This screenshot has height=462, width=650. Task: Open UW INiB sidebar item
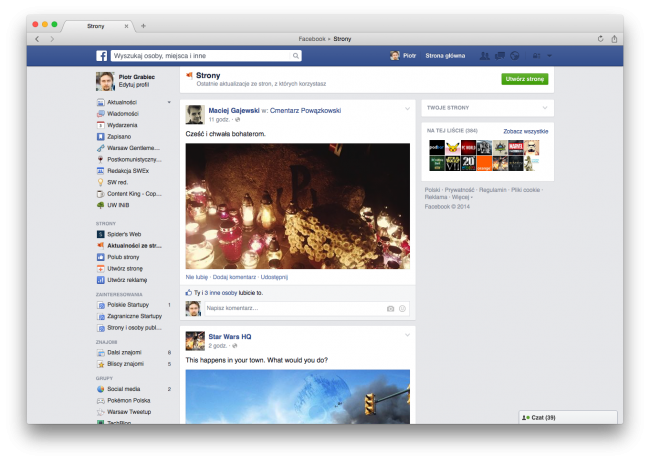pyautogui.click(x=118, y=205)
